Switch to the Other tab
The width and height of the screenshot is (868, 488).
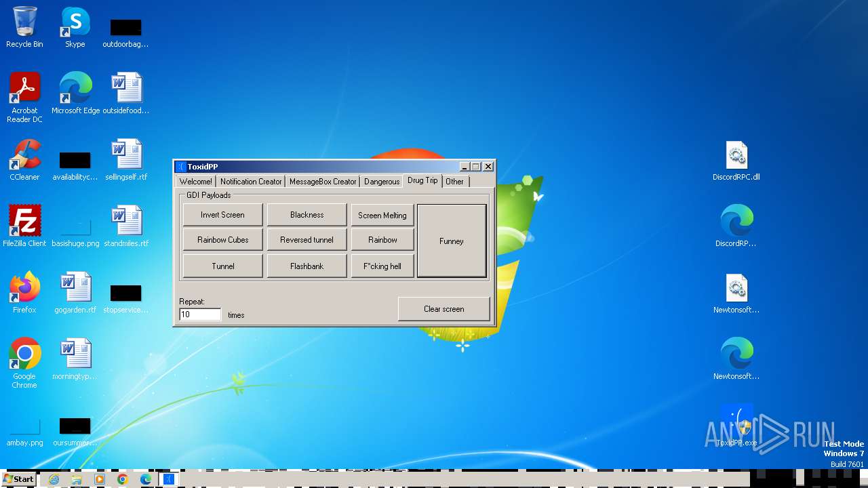pos(455,182)
